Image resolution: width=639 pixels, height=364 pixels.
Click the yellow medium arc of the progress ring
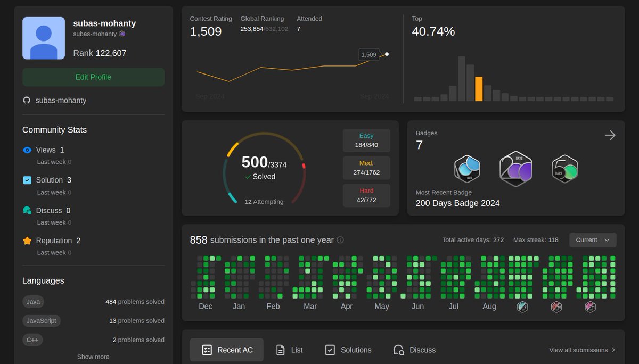click(233, 150)
